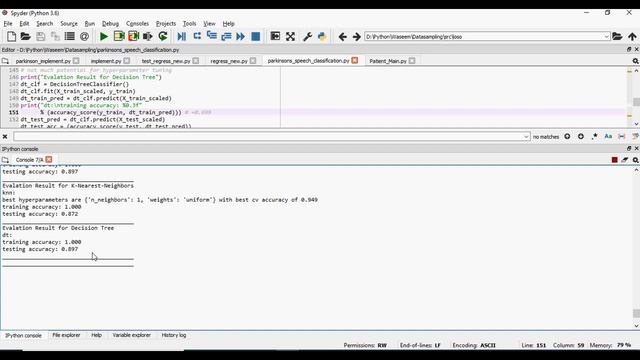Switch to Variable explorer pane tab
This screenshot has height=360, width=640.
coord(131,335)
